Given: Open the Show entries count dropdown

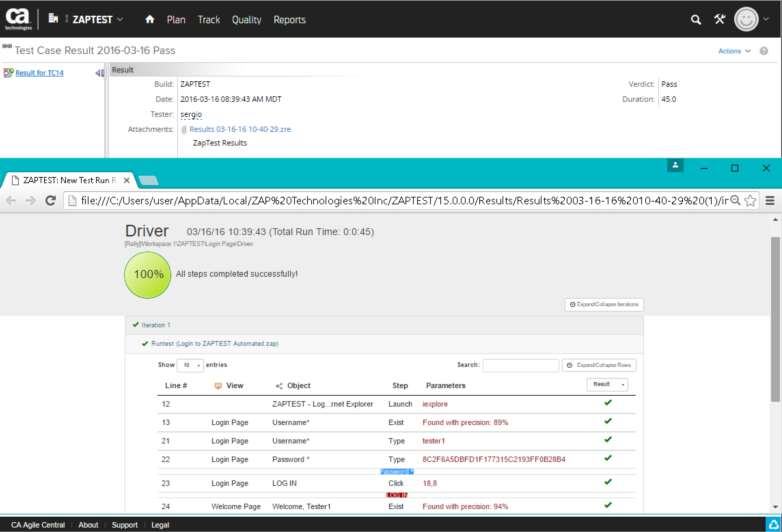Looking at the screenshot, I should [190, 365].
